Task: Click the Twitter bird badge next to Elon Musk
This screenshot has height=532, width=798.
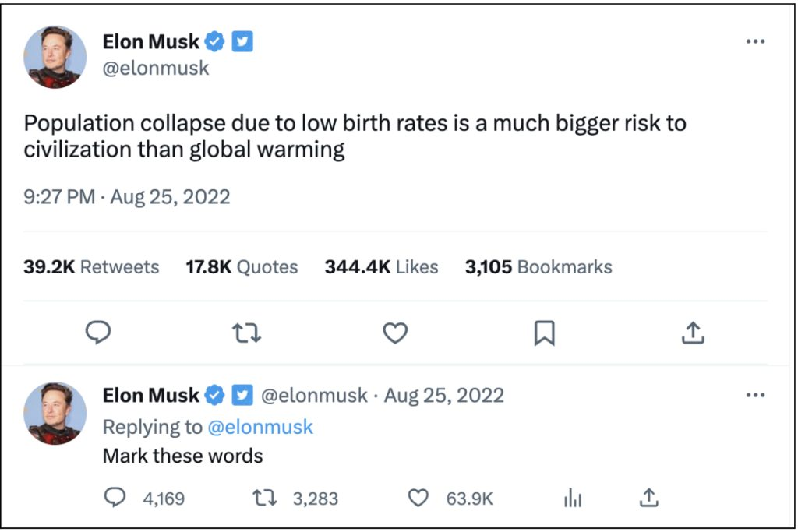Action: [244, 41]
